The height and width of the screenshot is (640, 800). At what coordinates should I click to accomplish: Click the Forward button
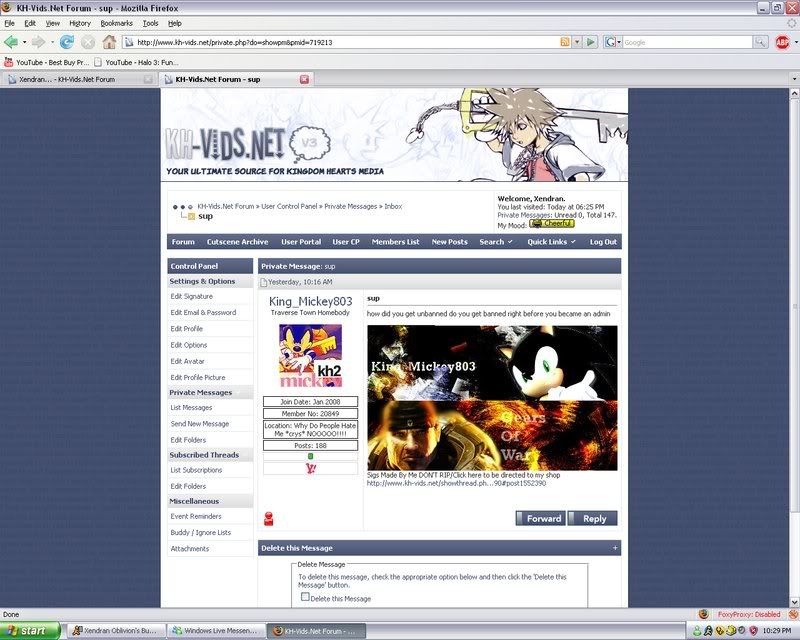[x=540, y=519]
